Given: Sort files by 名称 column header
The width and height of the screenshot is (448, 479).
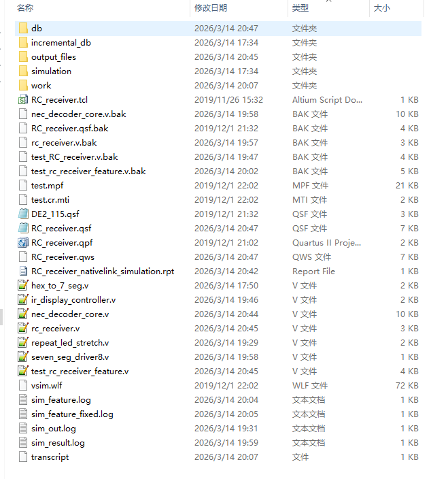Looking at the screenshot, I should coord(25,8).
